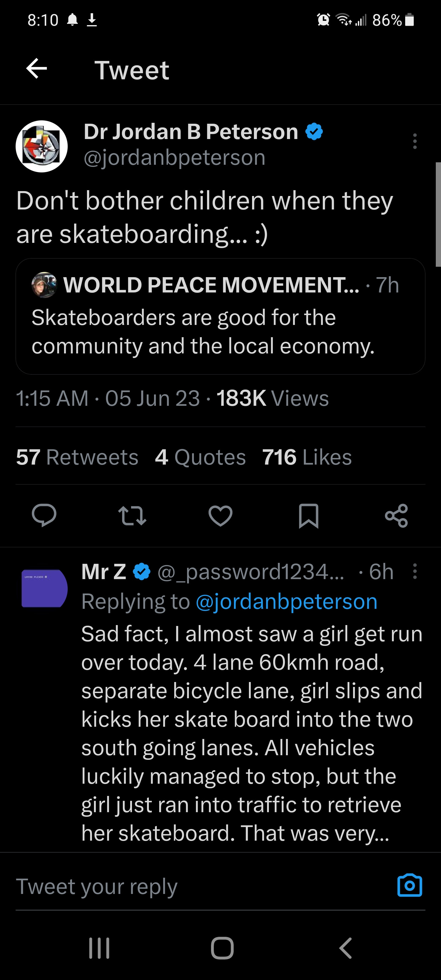Open Dr Jordan B Peterson's profile picture
The width and height of the screenshot is (441, 980).
point(41,146)
